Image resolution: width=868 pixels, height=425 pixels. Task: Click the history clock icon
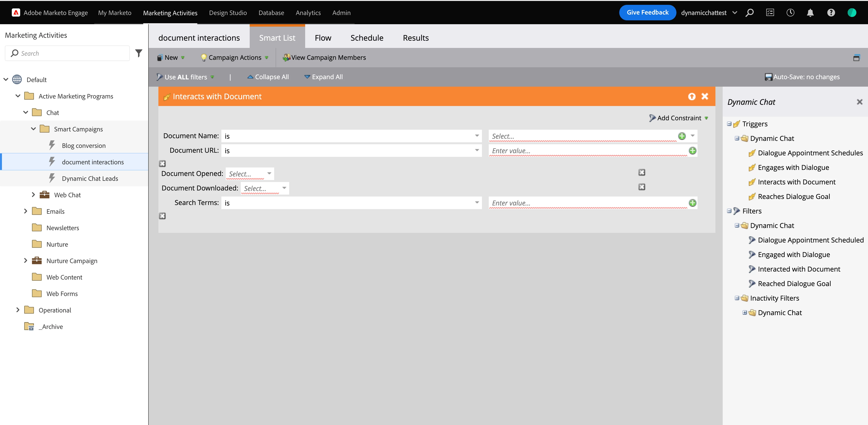coord(790,13)
